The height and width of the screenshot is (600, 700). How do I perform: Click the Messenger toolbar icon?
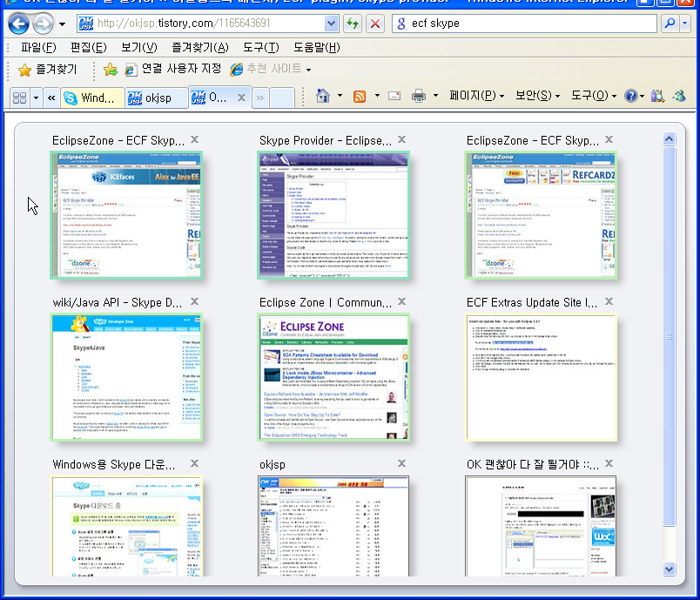click(679, 96)
